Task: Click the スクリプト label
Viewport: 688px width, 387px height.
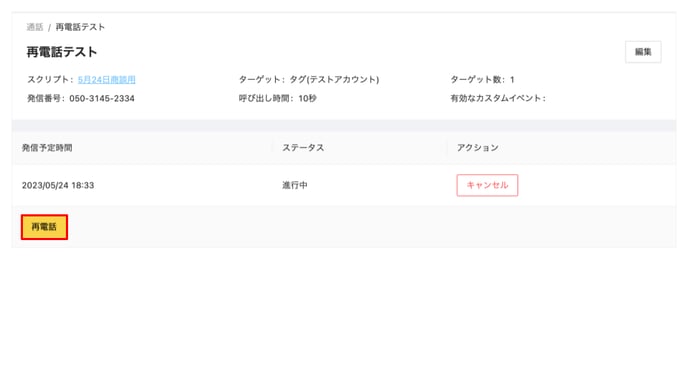Action: [x=50, y=79]
